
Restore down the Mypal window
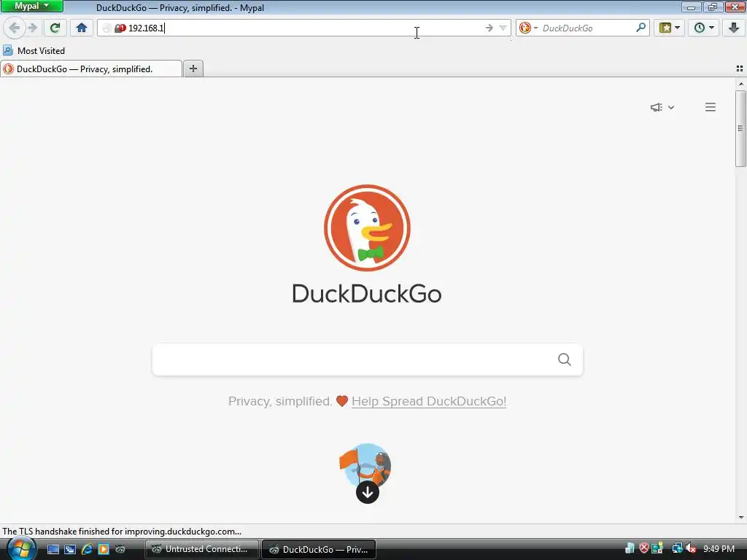click(x=713, y=7)
